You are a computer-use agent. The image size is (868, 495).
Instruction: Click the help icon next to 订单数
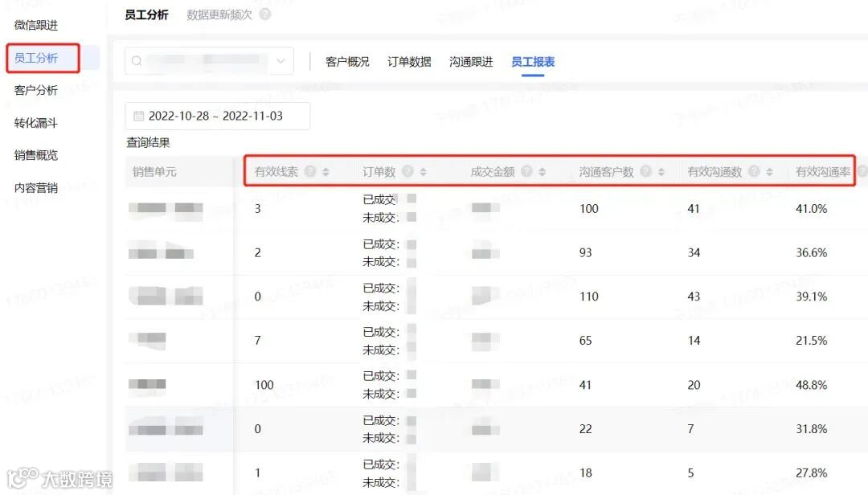tap(408, 172)
